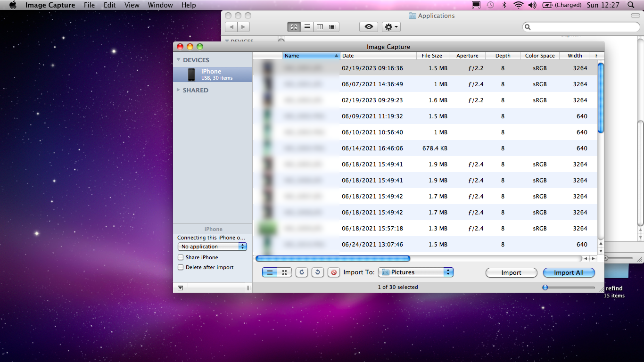Sort by the Date column header
The width and height of the screenshot is (644, 362).
click(x=378, y=56)
